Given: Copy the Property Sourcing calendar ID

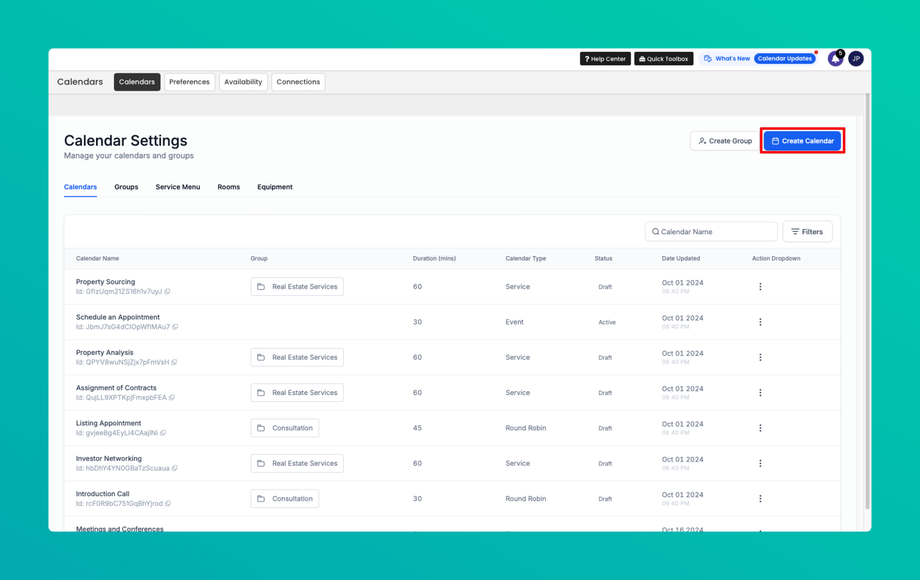Looking at the screenshot, I should tap(167, 291).
